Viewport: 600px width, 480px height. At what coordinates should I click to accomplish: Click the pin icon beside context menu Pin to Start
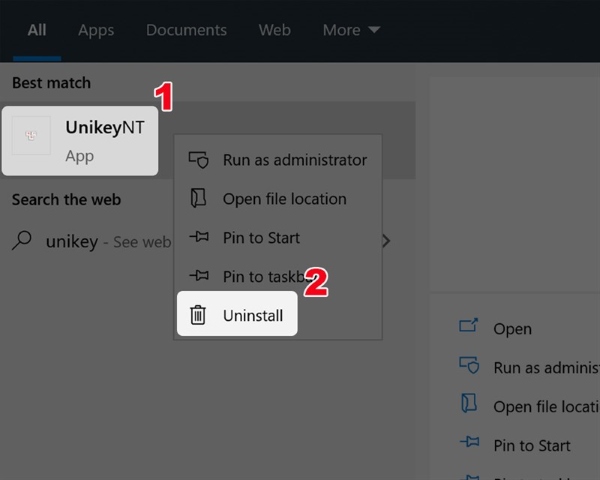(199, 238)
